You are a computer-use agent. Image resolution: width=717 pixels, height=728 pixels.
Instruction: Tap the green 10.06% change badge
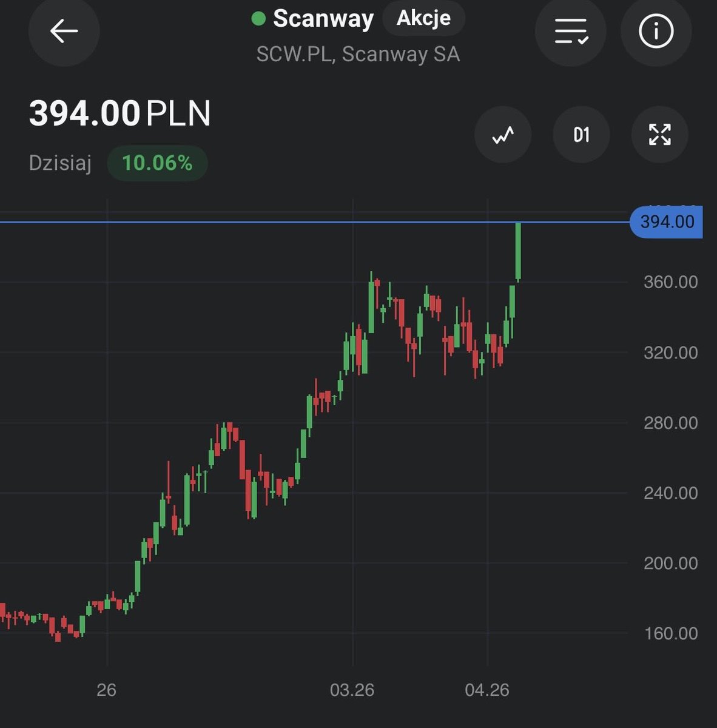[157, 163]
